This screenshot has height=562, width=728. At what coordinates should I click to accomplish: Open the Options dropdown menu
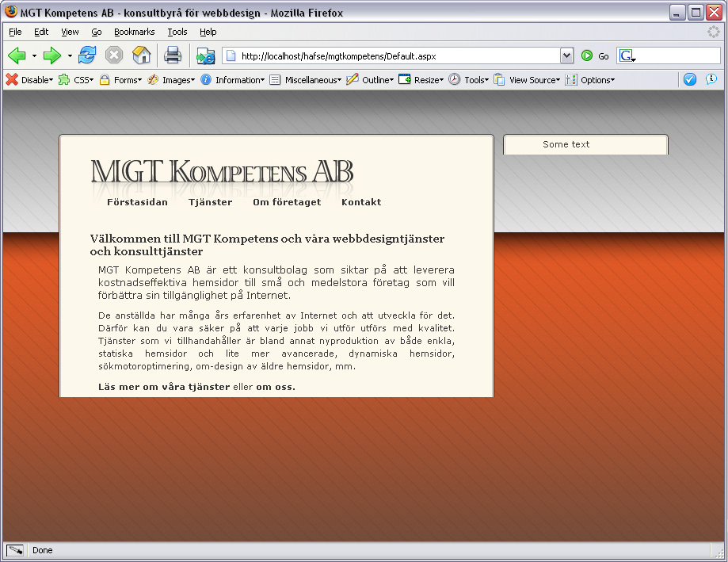pos(597,80)
